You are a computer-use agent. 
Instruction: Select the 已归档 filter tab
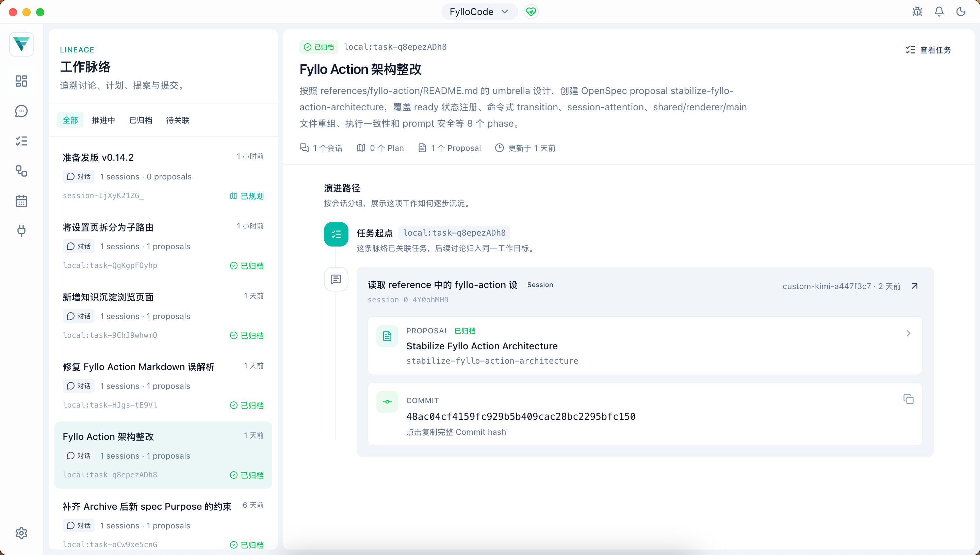click(141, 120)
